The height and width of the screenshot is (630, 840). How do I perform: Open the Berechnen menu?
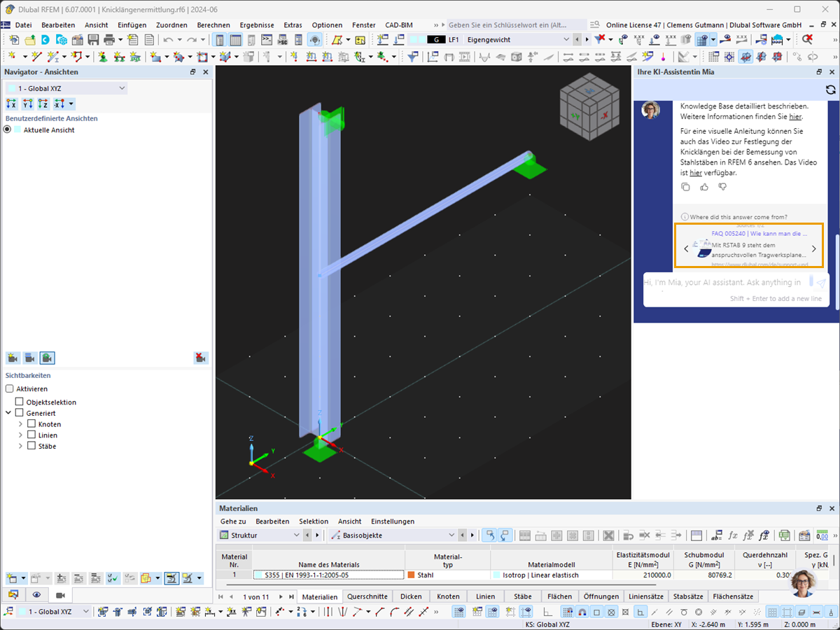coord(213,24)
